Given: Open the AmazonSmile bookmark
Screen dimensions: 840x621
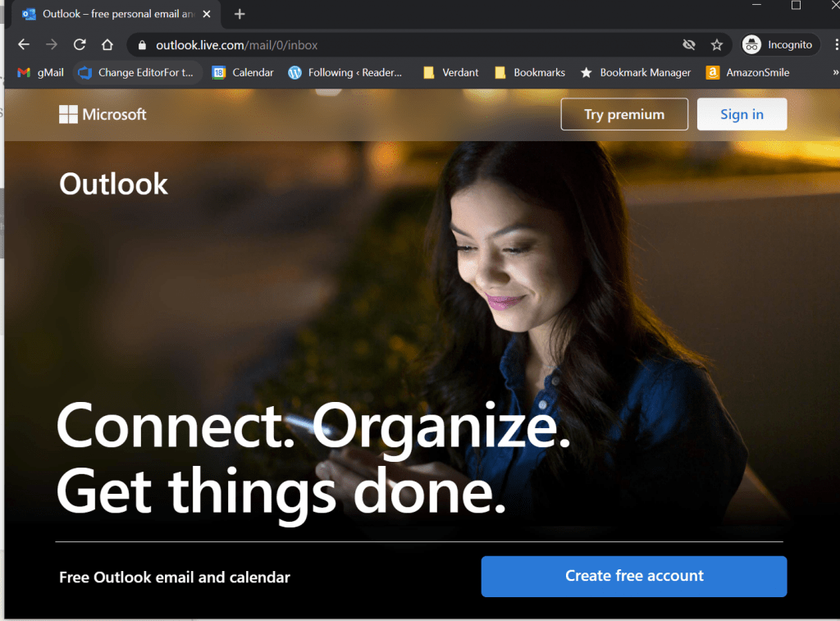Looking at the screenshot, I should tap(747, 72).
